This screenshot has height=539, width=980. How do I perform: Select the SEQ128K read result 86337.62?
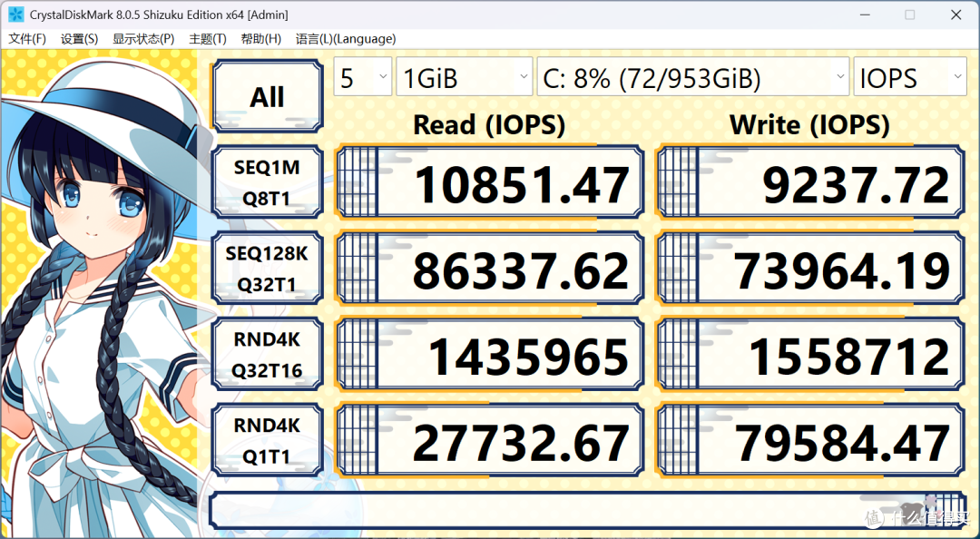click(x=490, y=269)
